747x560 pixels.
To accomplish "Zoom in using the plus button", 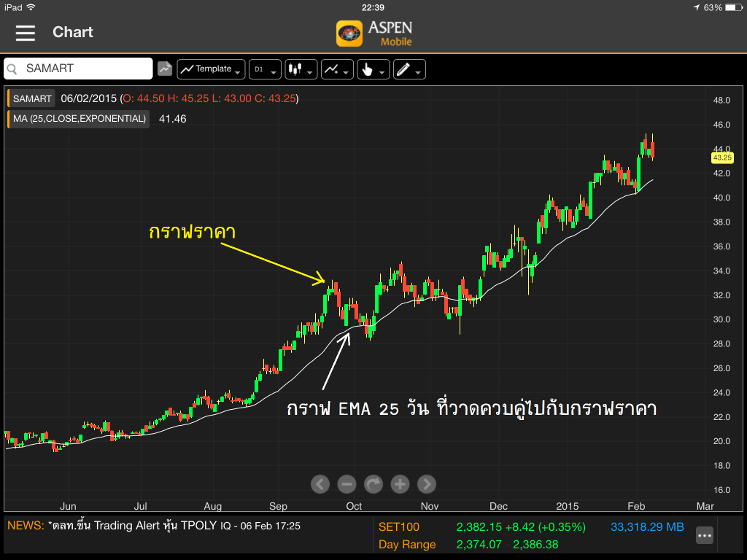I will tap(400, 483).
